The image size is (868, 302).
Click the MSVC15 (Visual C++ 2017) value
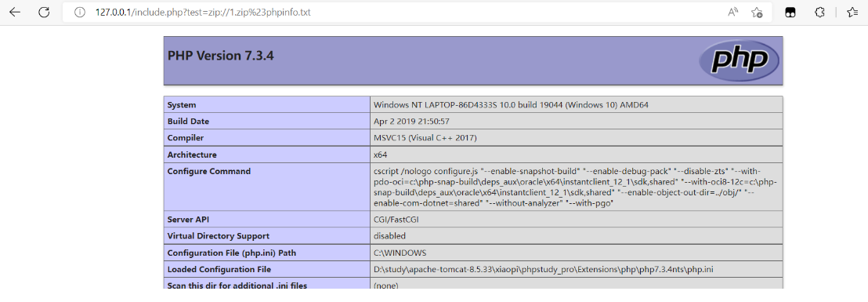(425, 137)
